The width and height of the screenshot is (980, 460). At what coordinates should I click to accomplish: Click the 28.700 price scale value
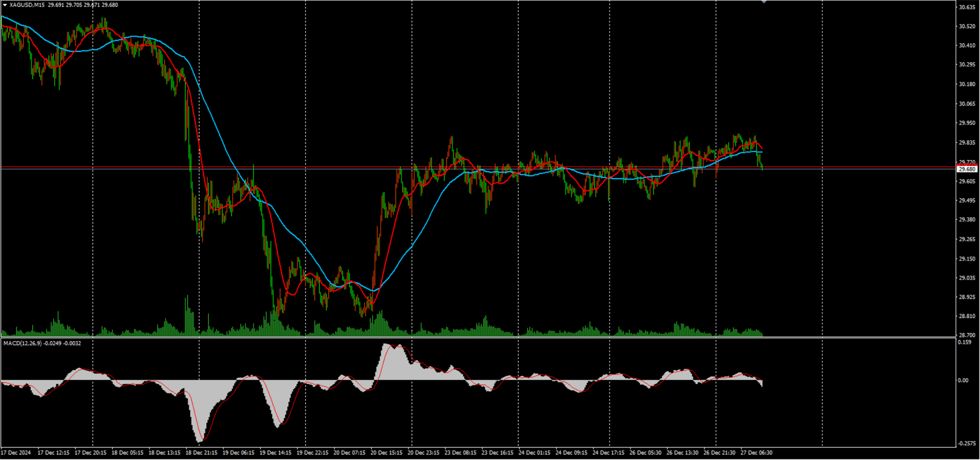pyautogui.click(x=967, y=336)
